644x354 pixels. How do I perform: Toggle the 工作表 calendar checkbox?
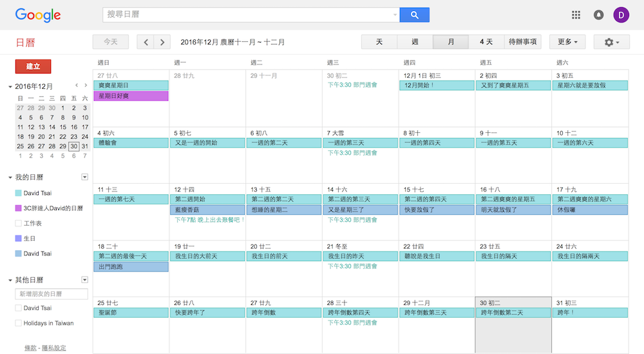tap(18, 223)
